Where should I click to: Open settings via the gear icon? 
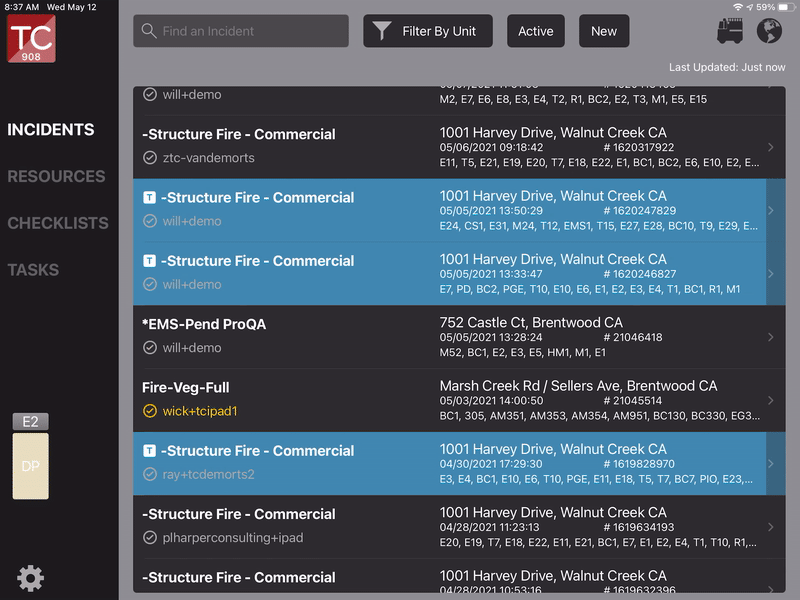(31, 577)
